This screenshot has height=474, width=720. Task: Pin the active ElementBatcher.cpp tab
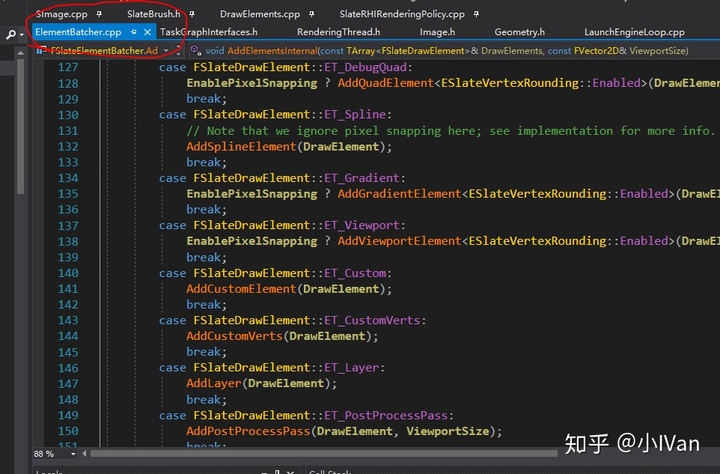click(133, 32)
